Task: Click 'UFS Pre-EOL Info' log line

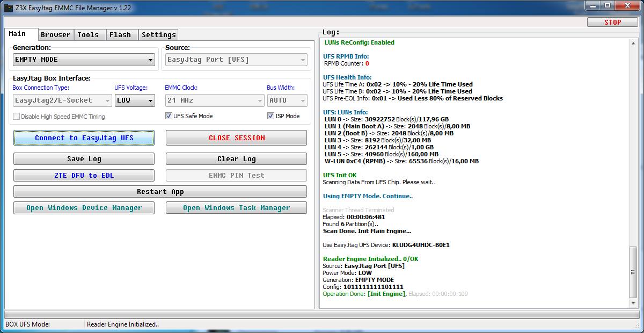Action: coord(413,98)
